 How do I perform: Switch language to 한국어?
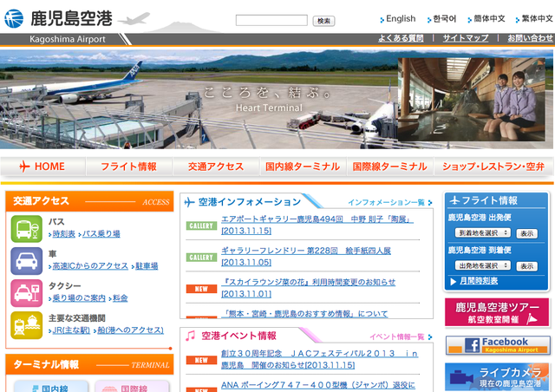pos(445,19)
